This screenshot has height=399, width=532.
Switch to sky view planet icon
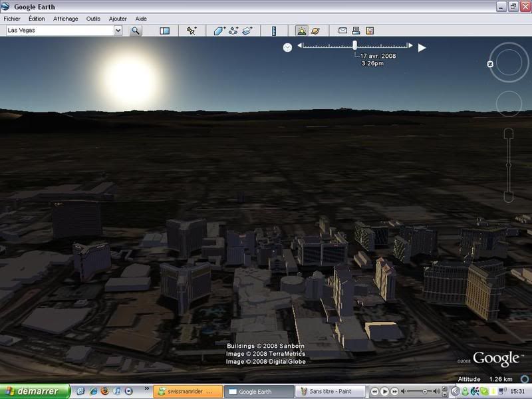coord(315,31)
